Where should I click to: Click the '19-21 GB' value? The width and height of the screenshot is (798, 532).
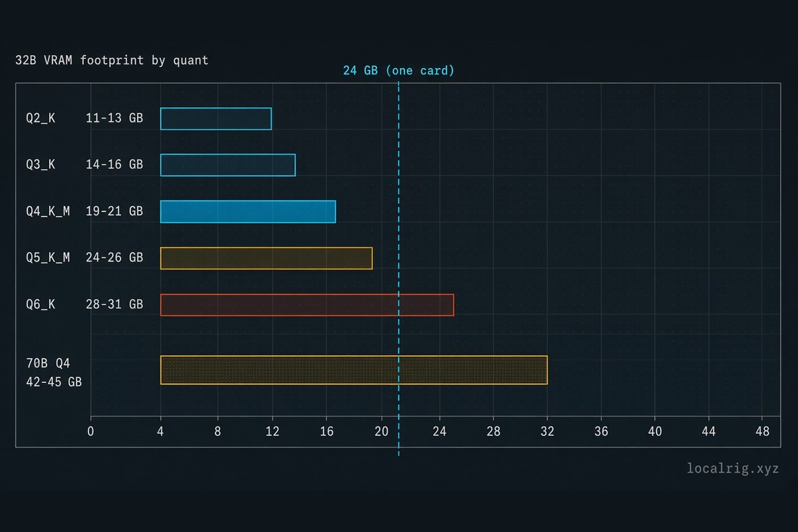point(114,211)
